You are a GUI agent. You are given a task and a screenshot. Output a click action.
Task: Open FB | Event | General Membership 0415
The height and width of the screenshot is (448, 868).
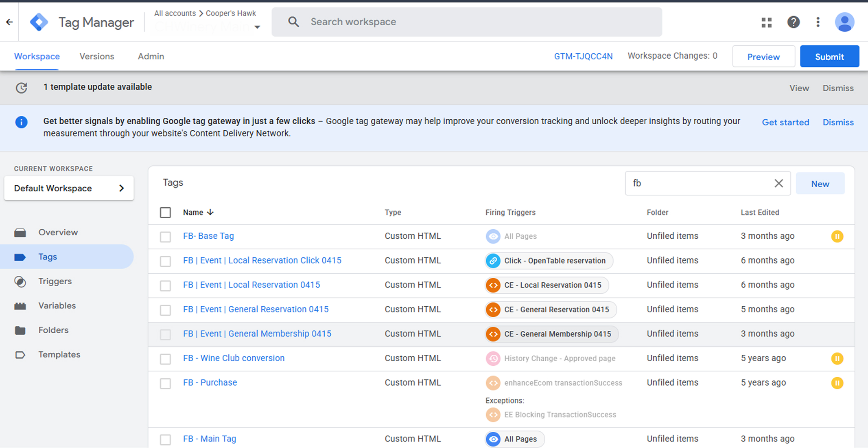pyautogui.click(x=257, y=334)
